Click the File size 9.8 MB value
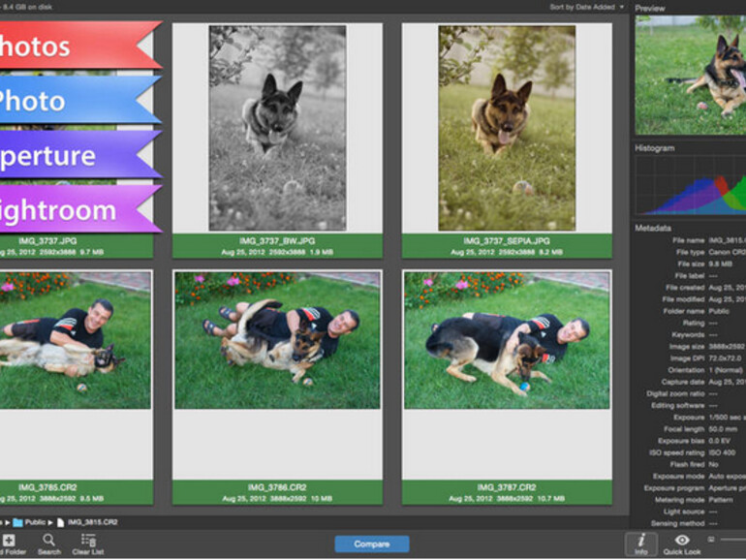 (x=720, y=264)
